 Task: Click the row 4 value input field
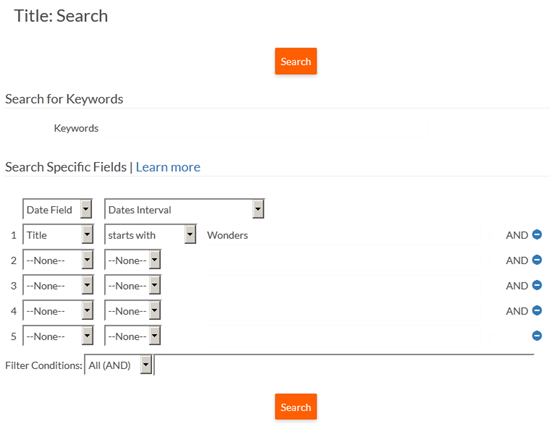pos(343,310)
